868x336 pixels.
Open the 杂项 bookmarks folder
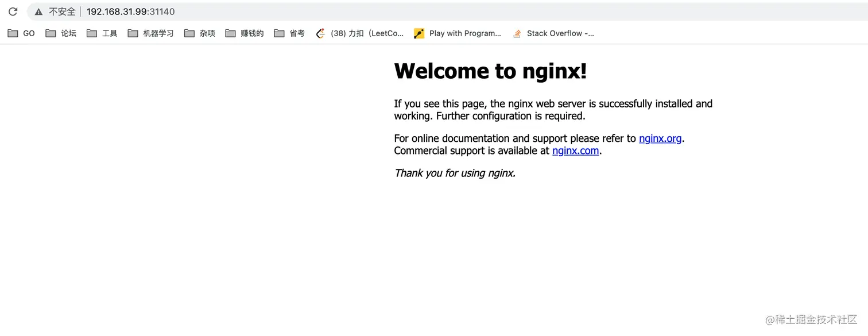tap(200, 33)
